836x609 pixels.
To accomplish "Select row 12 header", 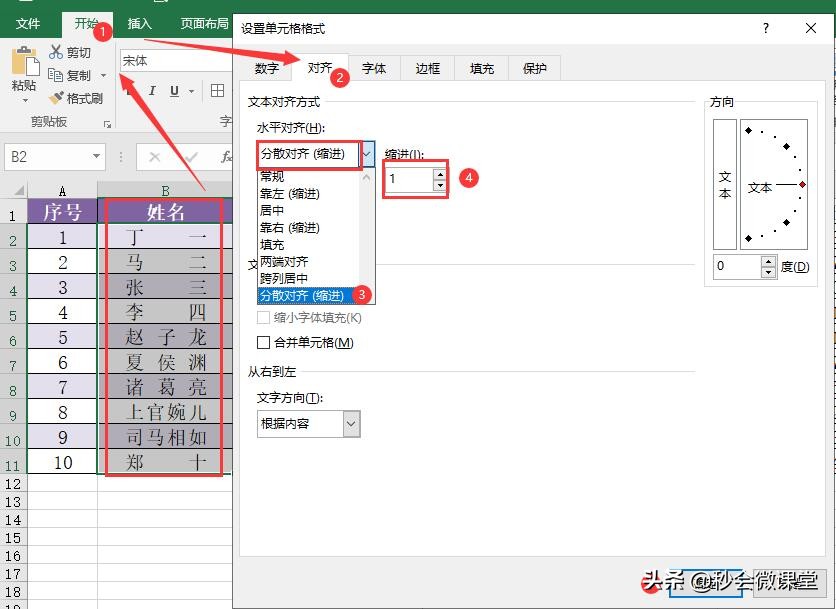I will [13, 484].
